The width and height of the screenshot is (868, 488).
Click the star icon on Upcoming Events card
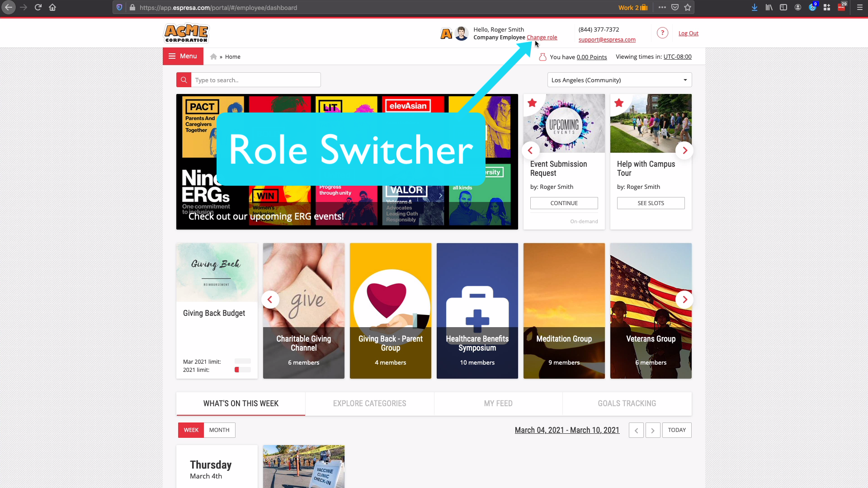pyautogui.click(x=533, y=103)
